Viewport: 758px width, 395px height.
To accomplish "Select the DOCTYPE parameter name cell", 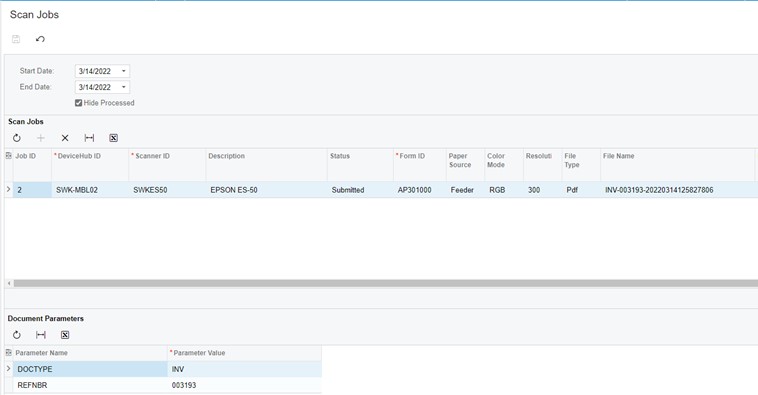I will click(x=90, y=369).
